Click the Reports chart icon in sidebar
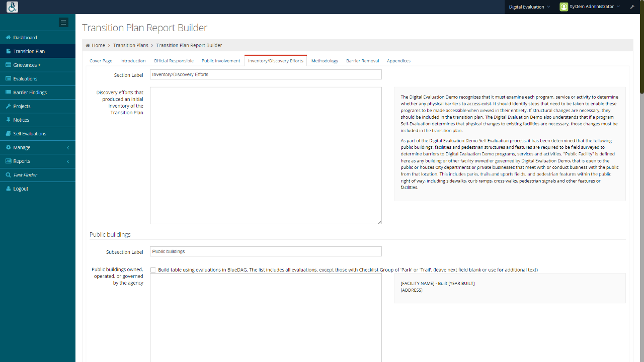The width and height of the screenshot is (644, 362). tap(9, 161)
